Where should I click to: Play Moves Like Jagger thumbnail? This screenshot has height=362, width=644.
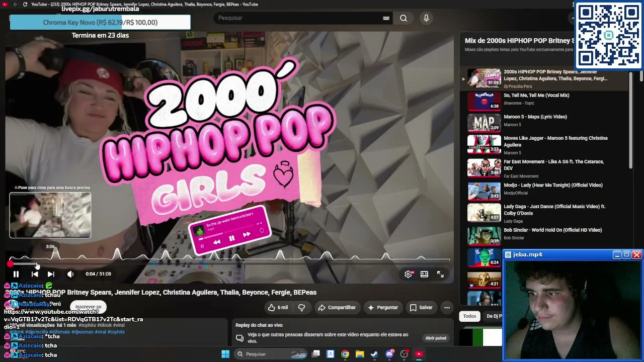click(x=484, y=144)
